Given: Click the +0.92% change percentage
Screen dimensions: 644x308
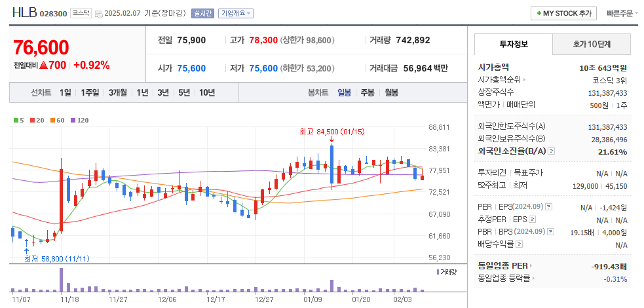Looking at the screenshot, I should click(x=92, y=65).
